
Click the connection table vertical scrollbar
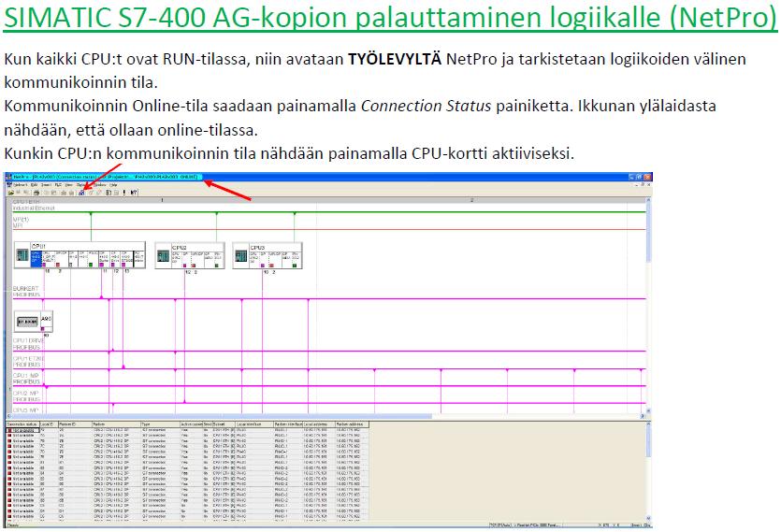(648, 470)
